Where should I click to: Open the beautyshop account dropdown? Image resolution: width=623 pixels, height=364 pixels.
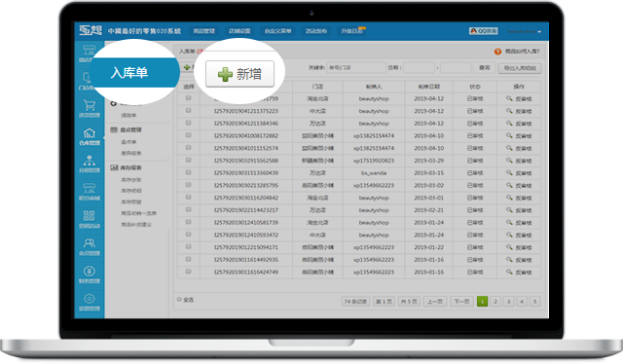524,31
